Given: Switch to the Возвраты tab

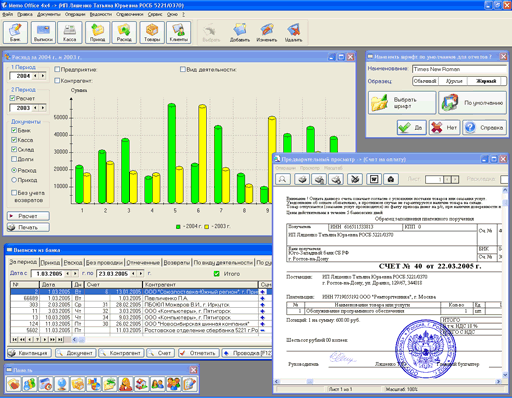Looking at the screenshot, I should pos(177,263).
